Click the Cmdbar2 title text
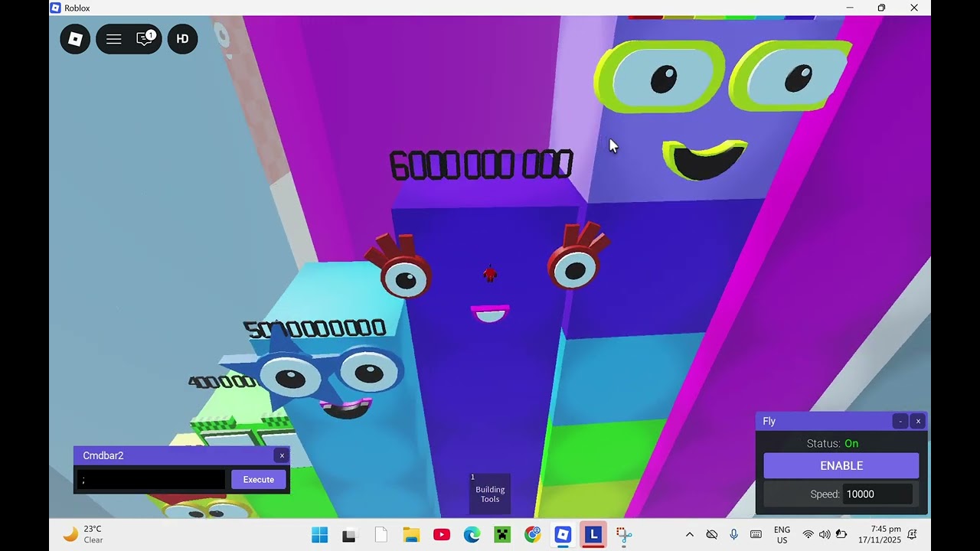 point(103,455)
